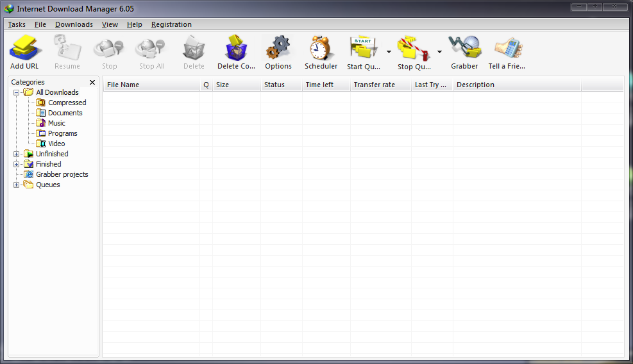The height and width of the screenshot is (364, 633).
Task: Sort by Status column header
Action: click(282, 85)
